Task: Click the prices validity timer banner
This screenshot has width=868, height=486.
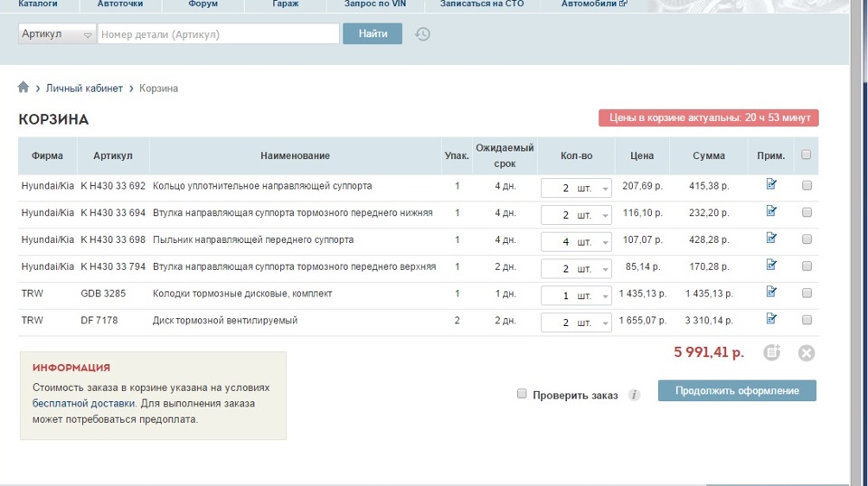Action: [x=708, y=117]
